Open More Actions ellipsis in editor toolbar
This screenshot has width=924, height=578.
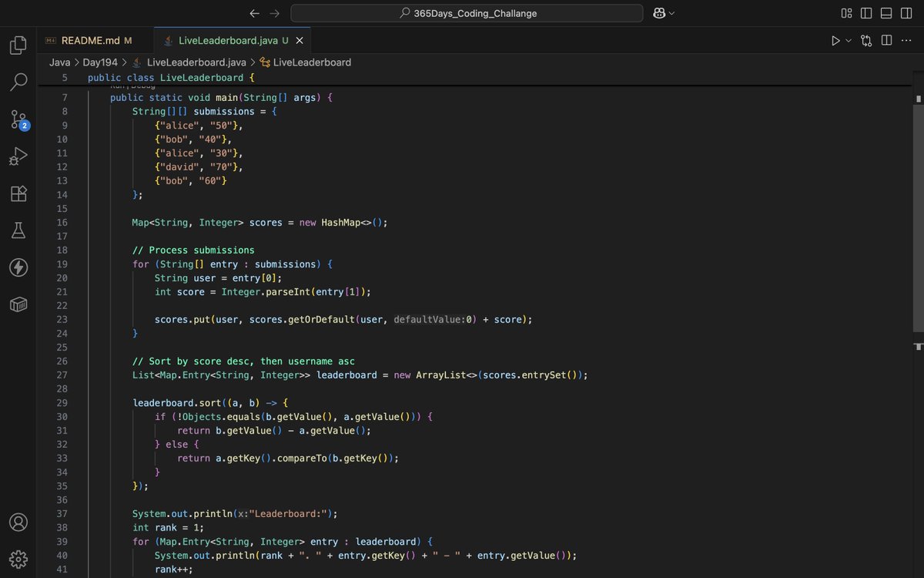(x=906, y=41)
